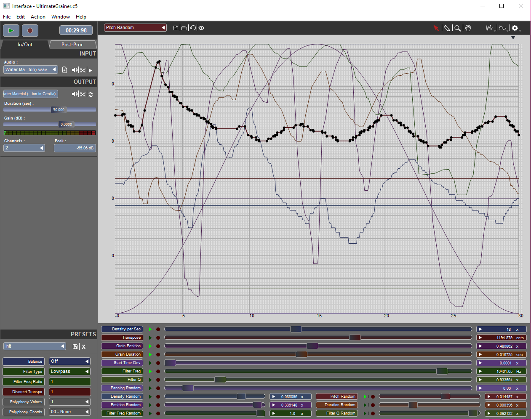Open the Filter Type Lowpass dropdown

point(69,371)
